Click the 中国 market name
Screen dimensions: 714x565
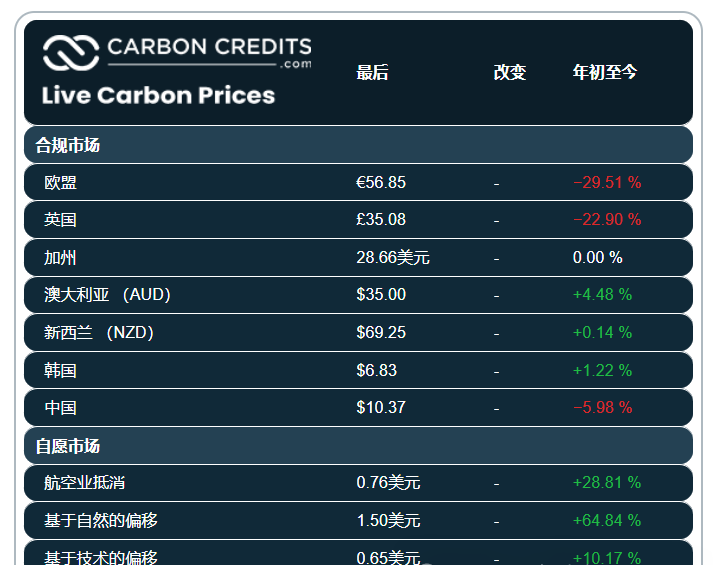[x=61, y=407]
